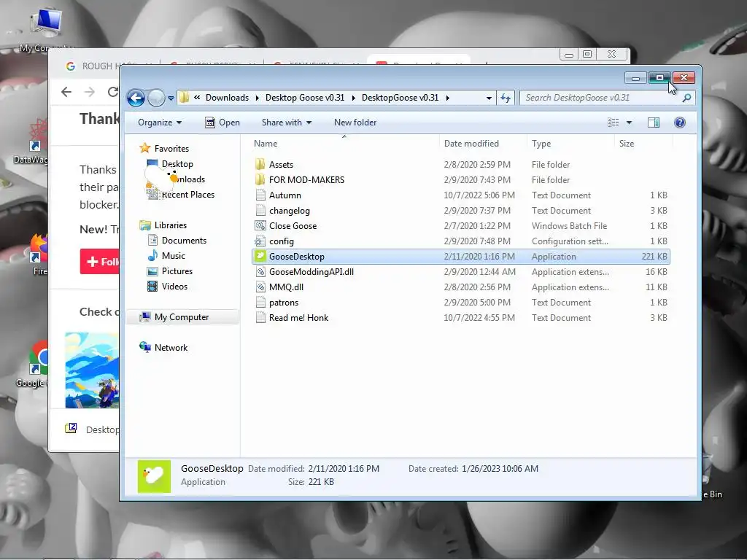
Task: Select the patrons text file icon
Action: (260, 303)
